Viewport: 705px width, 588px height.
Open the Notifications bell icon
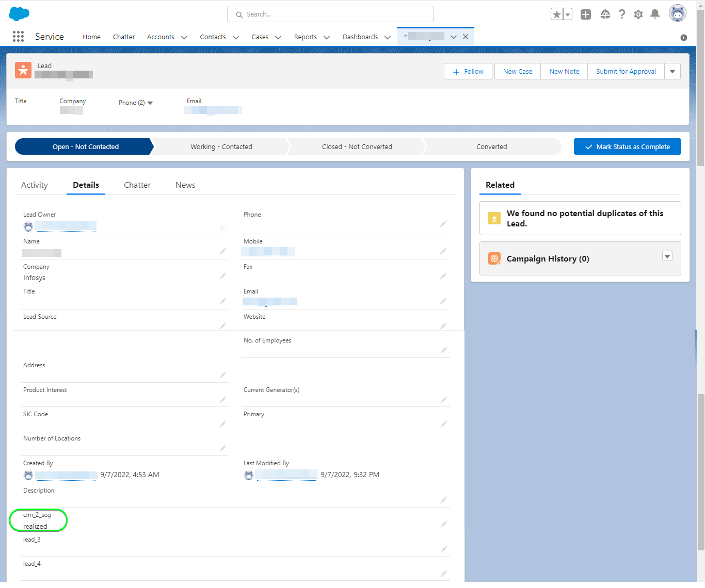pos(655,14)
